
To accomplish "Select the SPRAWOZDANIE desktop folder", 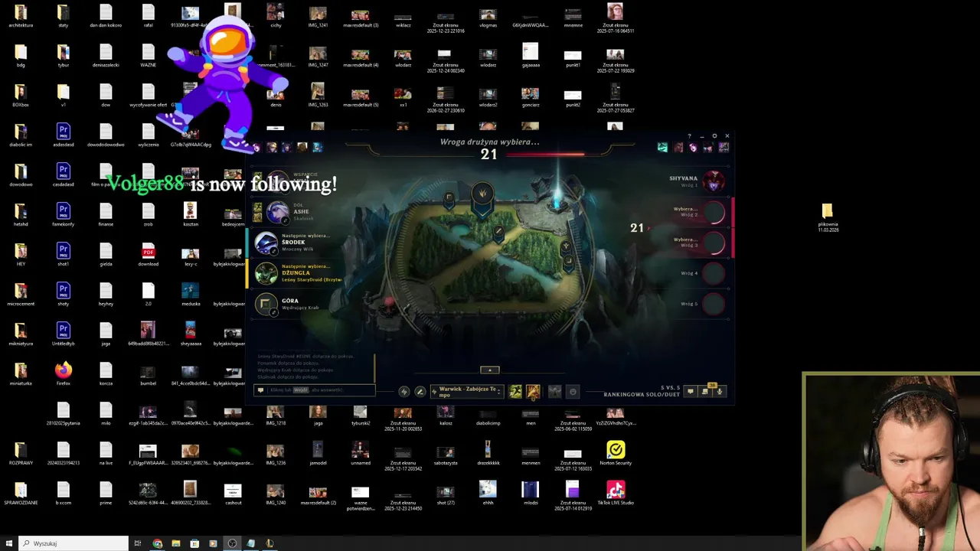I will pos(21,493).
